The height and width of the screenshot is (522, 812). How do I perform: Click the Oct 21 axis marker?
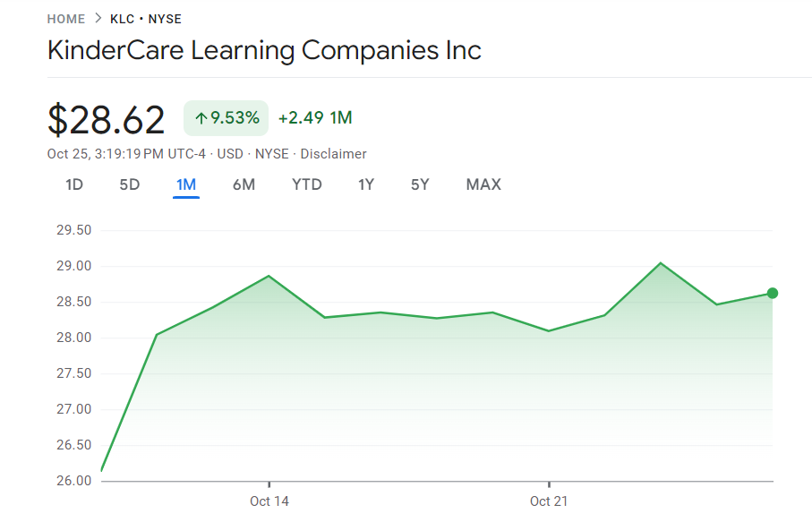click(549, 501)
